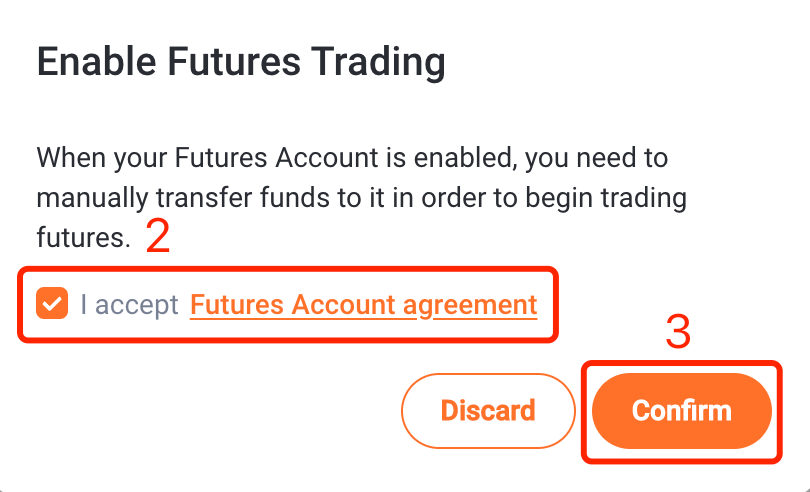Click the Discard button
Viewport: 810px width, 492px height.
(488, 411)
